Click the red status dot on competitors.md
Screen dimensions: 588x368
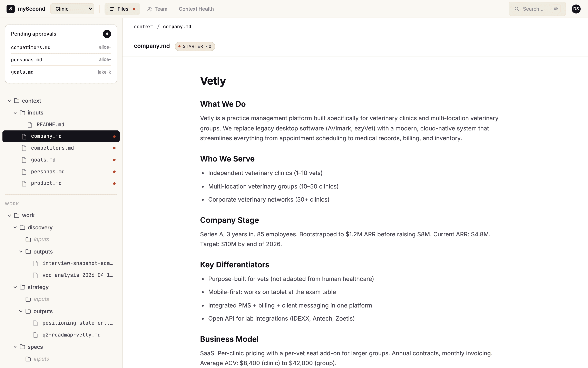pyautogui.click(x=114, y=148)
